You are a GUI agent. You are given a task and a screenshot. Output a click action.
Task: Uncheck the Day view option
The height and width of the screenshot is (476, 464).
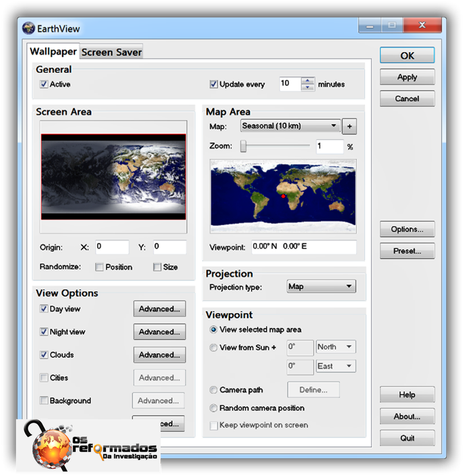coord(44,309)
